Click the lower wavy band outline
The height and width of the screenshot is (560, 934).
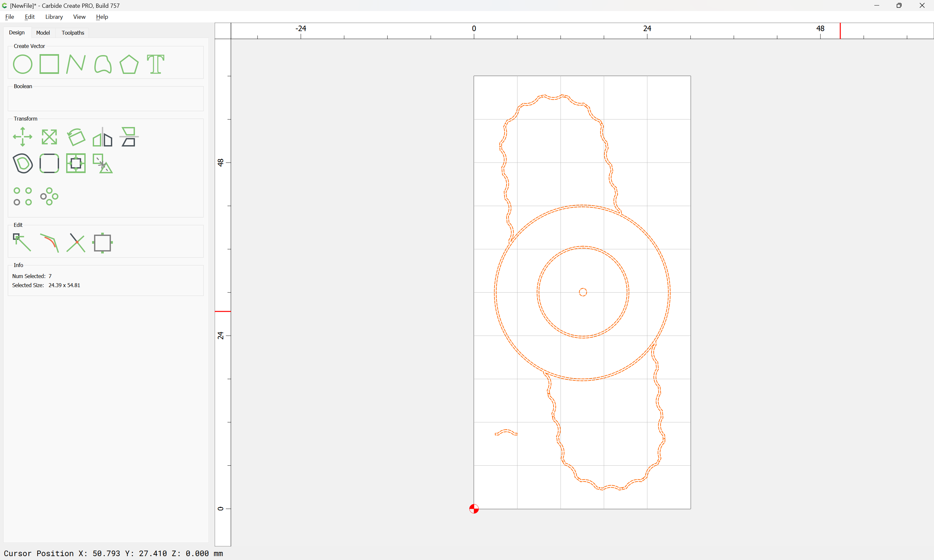pos(610,487)
